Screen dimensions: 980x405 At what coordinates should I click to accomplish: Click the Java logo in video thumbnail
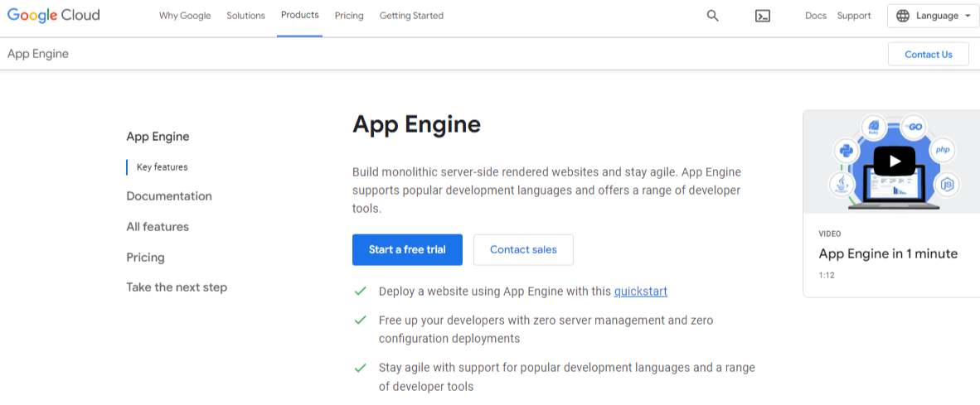pyautogui.click(x=840, y=185)
